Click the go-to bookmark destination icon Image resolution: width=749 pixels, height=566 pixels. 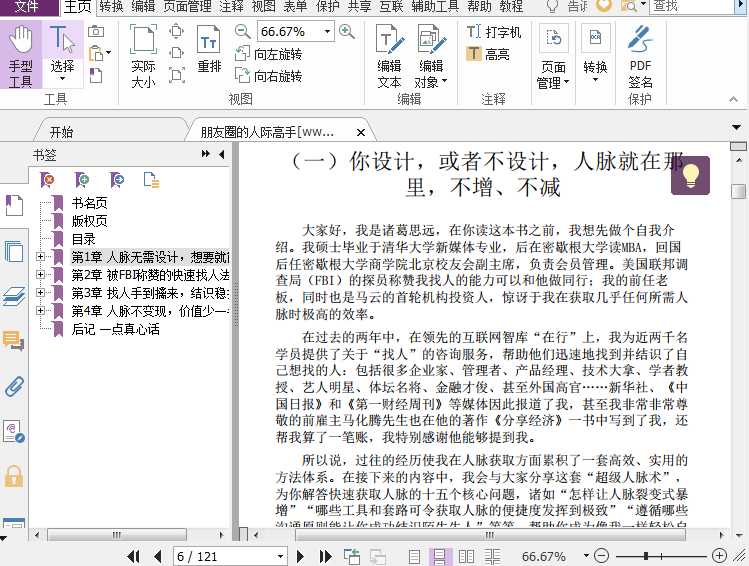click(x=117, y=180)
